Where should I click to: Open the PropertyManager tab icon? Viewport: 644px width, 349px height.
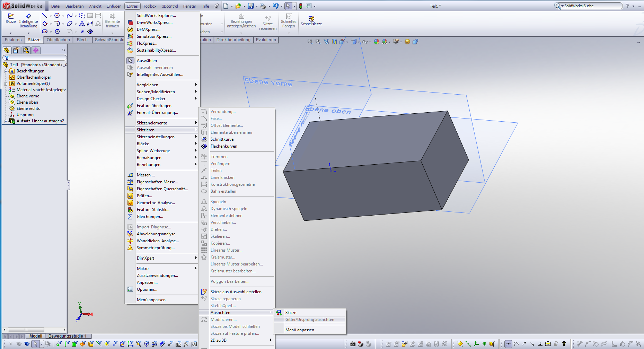(x=16, y=50)
